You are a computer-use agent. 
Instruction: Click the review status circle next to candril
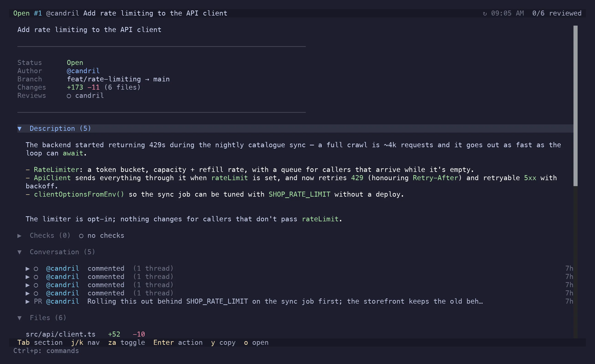(69, 96)
